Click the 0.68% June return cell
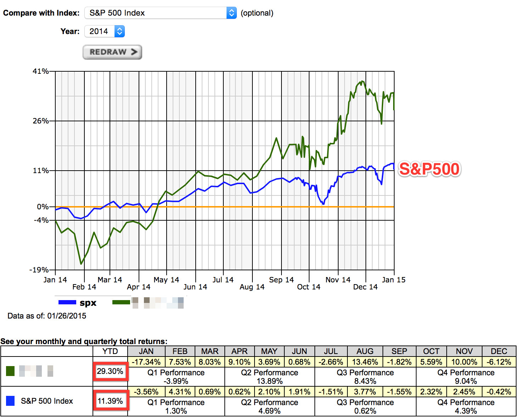Screen dimensions: 519x420 click(x=300, y=362)
